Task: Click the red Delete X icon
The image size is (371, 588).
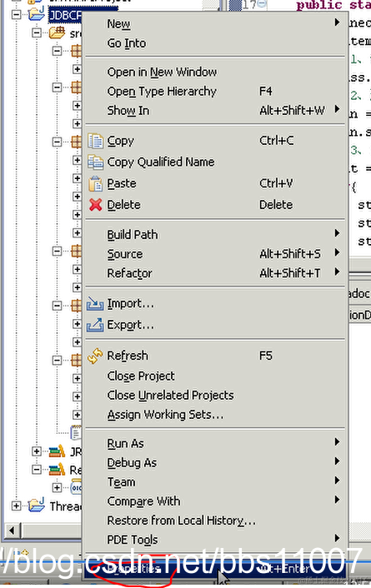Action: click(95, 205)
